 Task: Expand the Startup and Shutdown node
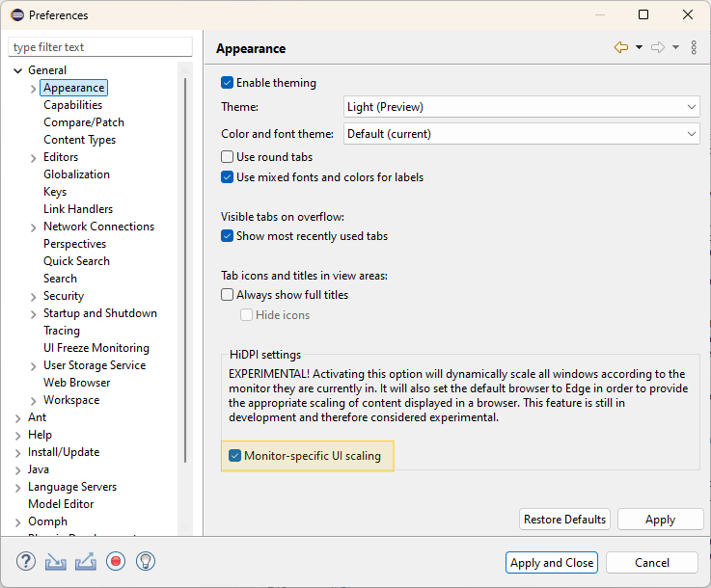coord(33,314)
